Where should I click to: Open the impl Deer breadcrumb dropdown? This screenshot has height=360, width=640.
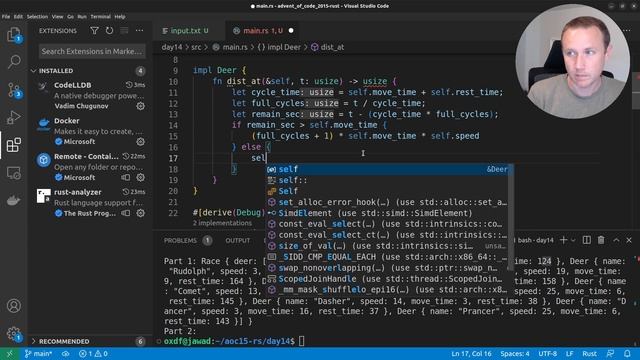279,47
